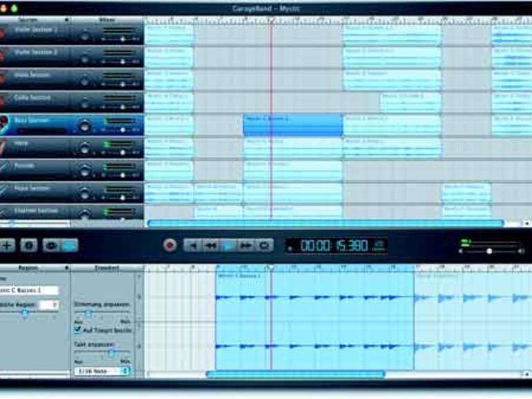This screenshot has width=532, height=399.
Task: Adjust Violin Section 1 volume slider
Action: (122, 39)
